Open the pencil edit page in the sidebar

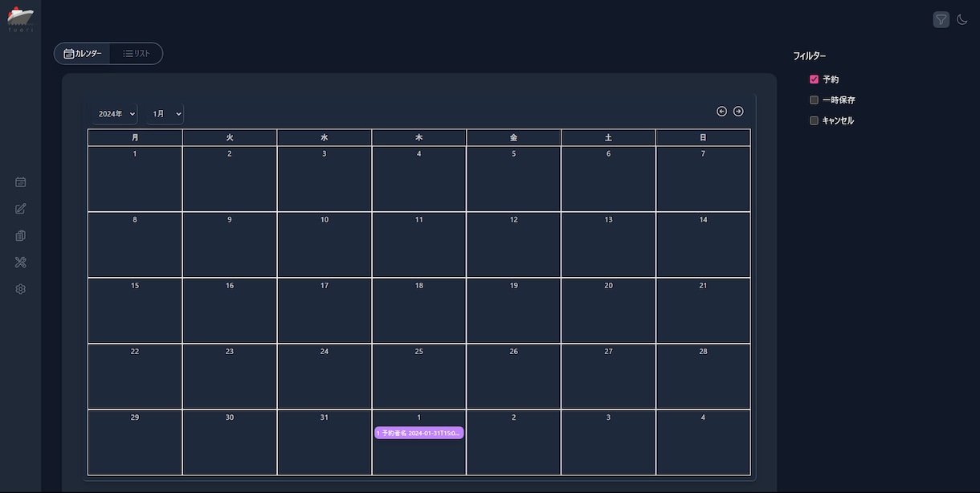21,209
